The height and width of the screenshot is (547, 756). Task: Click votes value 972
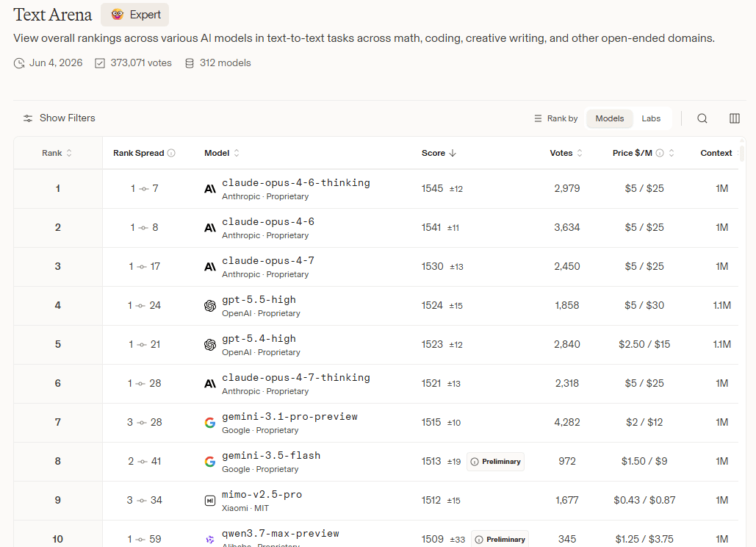click(x=567, y=461)
